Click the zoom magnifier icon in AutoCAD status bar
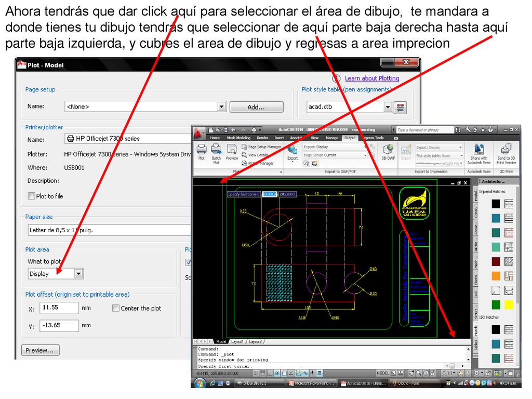 point(419,373)
